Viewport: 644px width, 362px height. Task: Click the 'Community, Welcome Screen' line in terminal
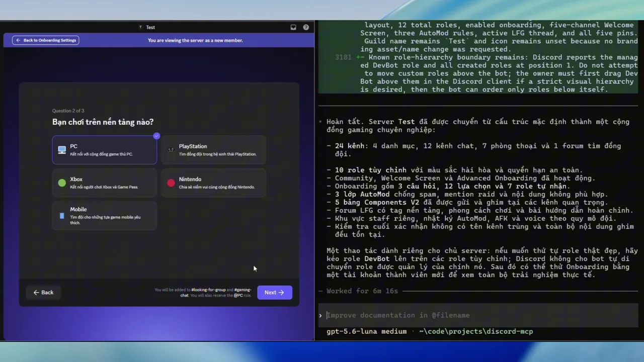click(461, 178)
